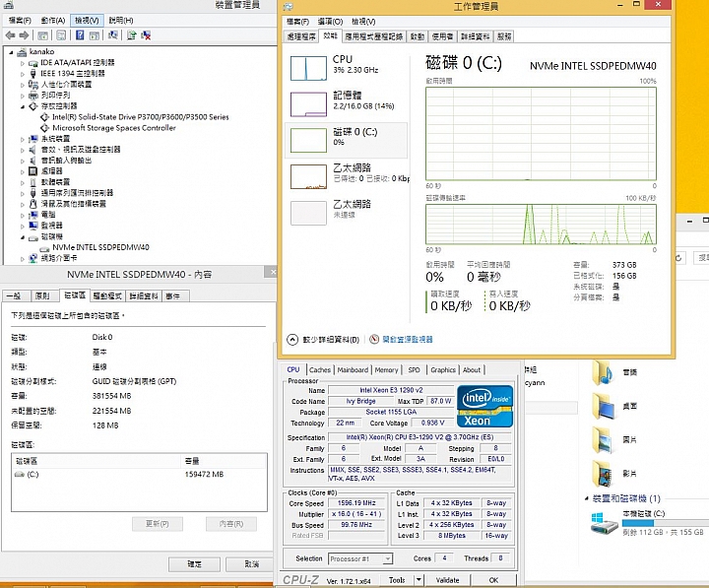Switch to Mainboard tab in CPU-Z

point(353,370)
